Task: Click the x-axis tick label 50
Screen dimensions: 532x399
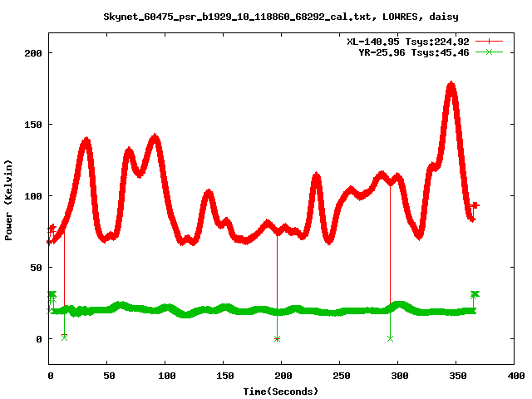Action: tap(109, 376)
